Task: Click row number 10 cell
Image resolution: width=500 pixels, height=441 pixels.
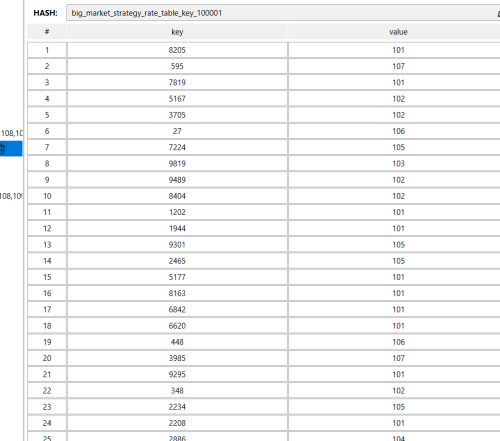Action: [x=47, y=196]
